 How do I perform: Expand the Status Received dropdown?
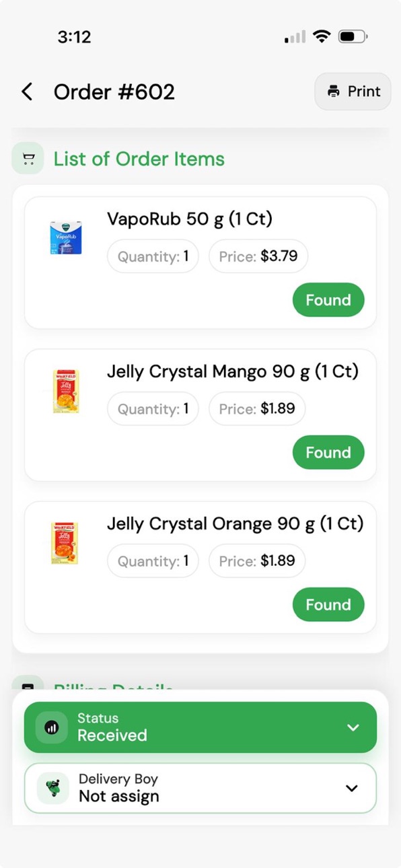200,727
